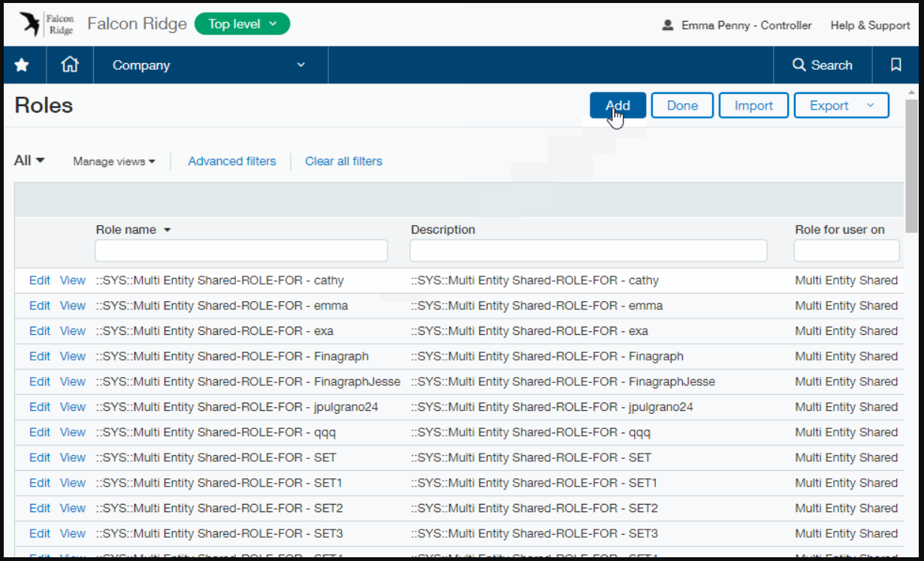This screenshot has height=561, width=924.
Task: Click the user profile icon beside Emma Penny
Action: pyautogui.click(x=668, y=26)
